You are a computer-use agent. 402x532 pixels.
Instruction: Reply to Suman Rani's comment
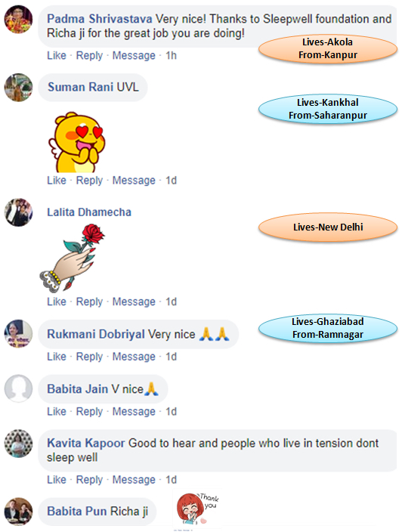click(89, 180)
